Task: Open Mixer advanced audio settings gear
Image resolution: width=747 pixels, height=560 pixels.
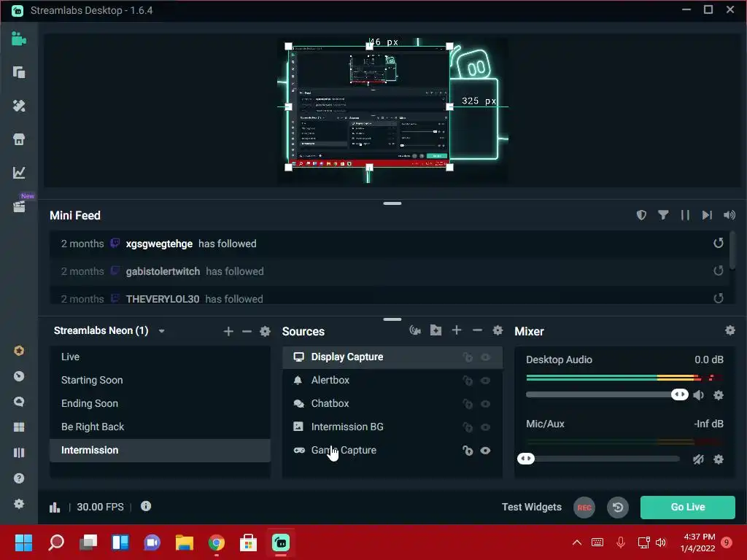Action: tap(729, 330)
